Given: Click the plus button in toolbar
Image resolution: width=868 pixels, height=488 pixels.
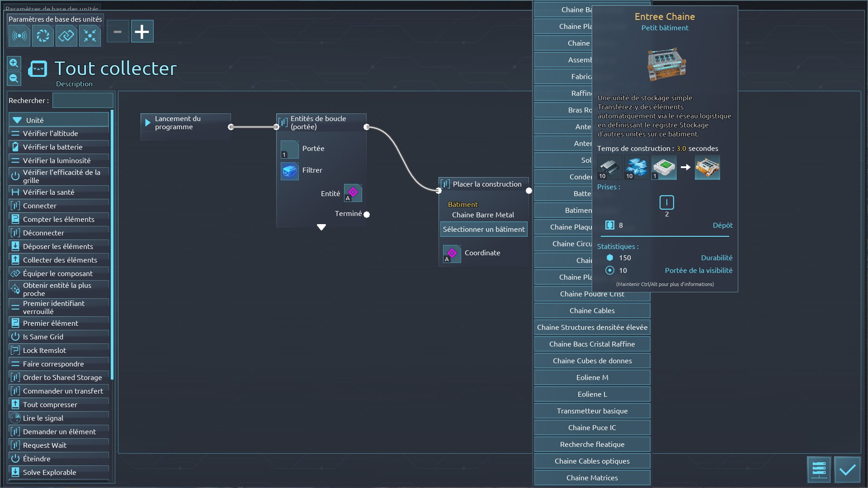Looking at the screenshot, I should 142,32.
